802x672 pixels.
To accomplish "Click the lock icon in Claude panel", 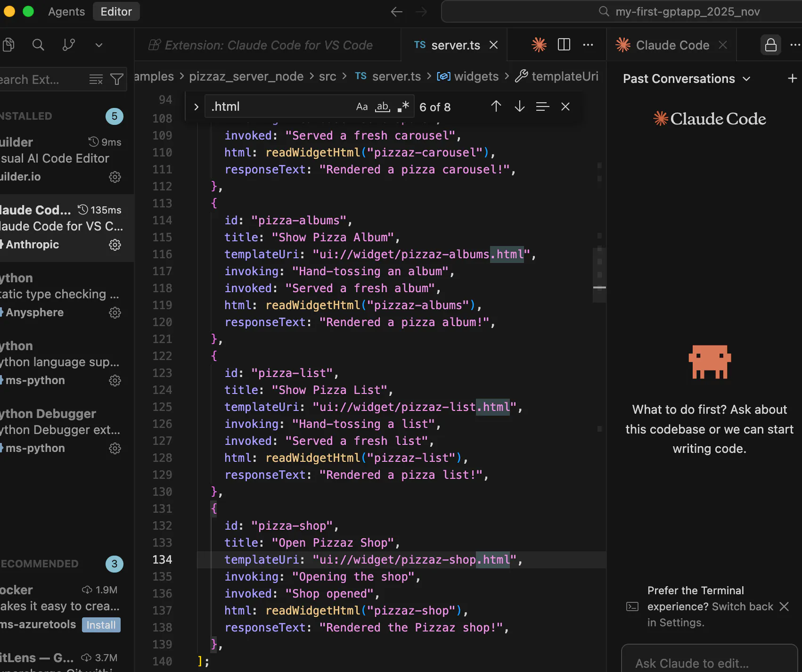I will (x=770, y=45).
